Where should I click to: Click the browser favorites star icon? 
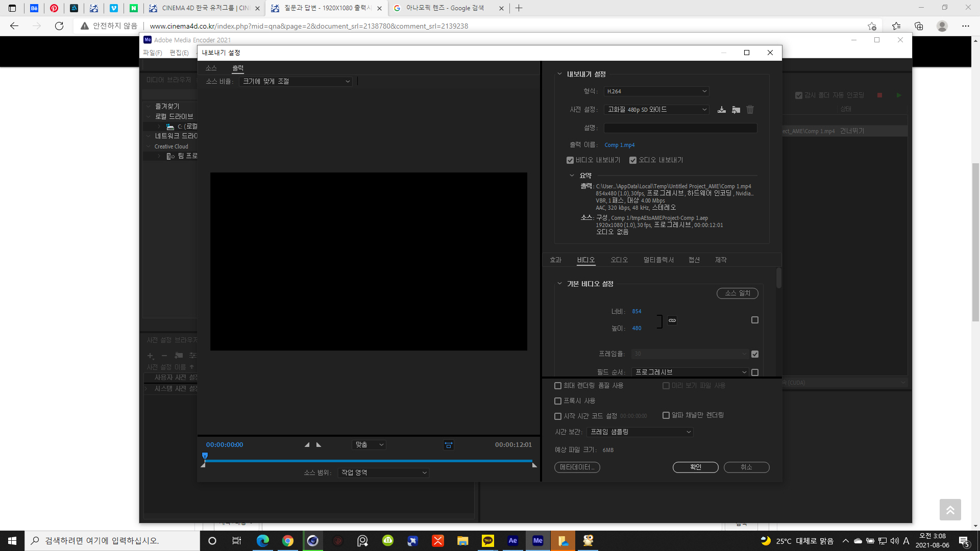click(896, 26)
